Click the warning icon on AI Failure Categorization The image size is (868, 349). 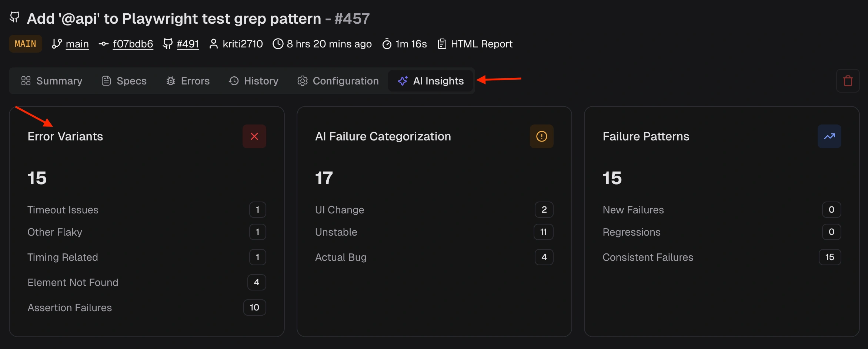pyautogui.click(x=542, y=136)
